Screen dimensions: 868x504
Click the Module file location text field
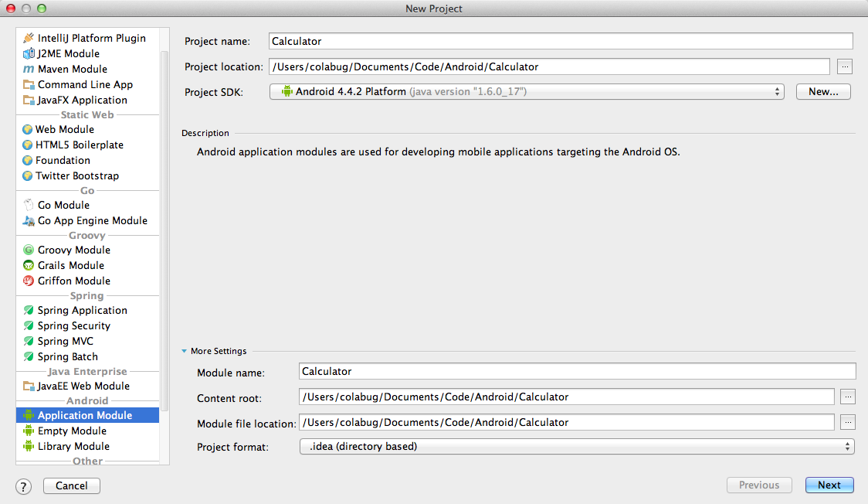566,422
